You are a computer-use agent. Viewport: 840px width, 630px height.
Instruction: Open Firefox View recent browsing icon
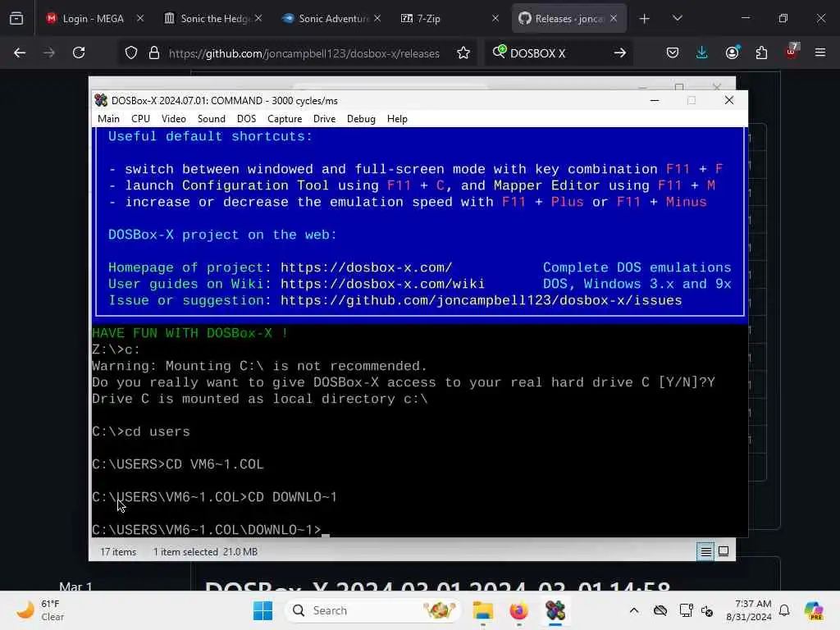(16, 19)
